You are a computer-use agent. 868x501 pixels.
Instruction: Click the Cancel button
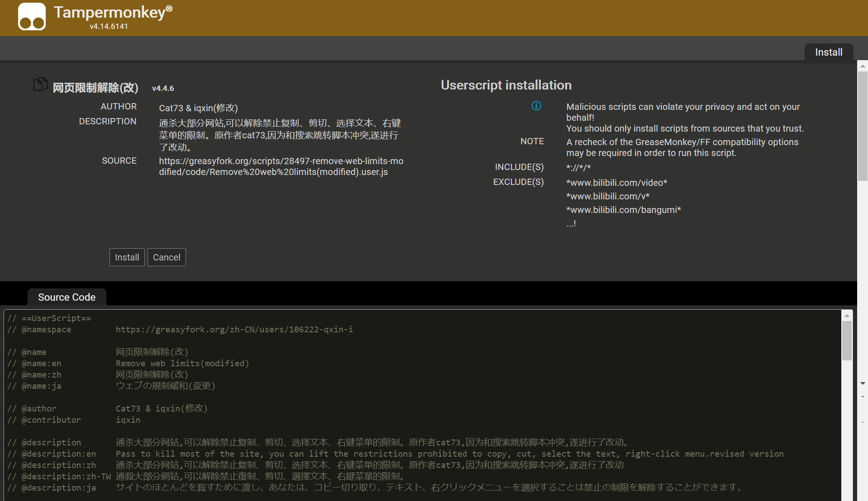point(167,257)
